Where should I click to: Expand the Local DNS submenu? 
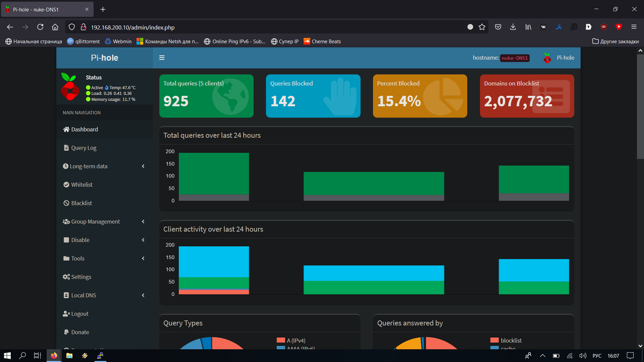pyautogui.click(x=105, y=295)
